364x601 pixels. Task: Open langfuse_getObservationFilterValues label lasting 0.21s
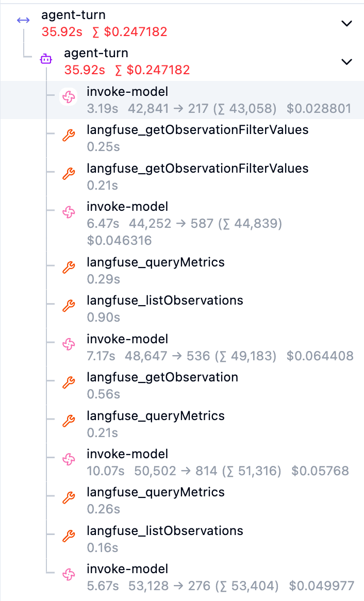click(x=197, y=168)
